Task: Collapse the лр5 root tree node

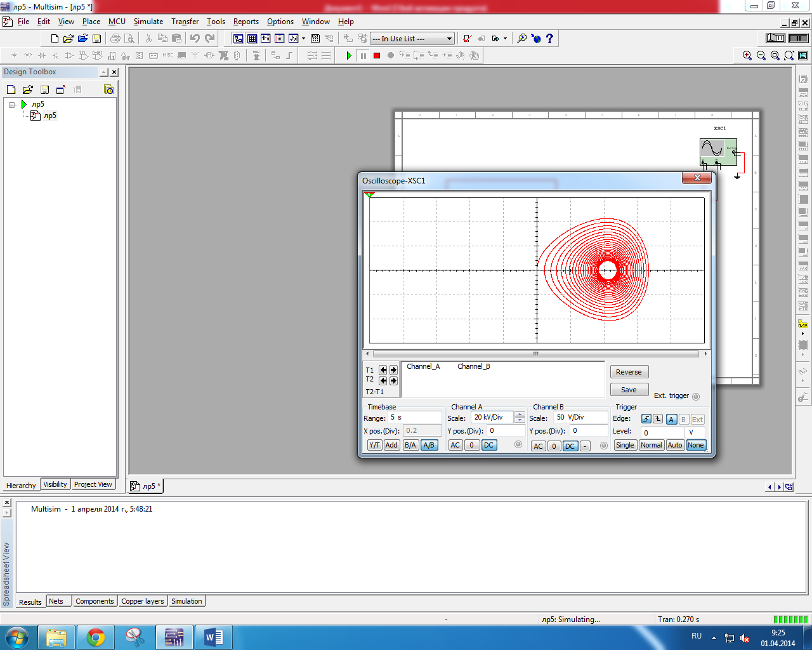Action: (12, 105)
